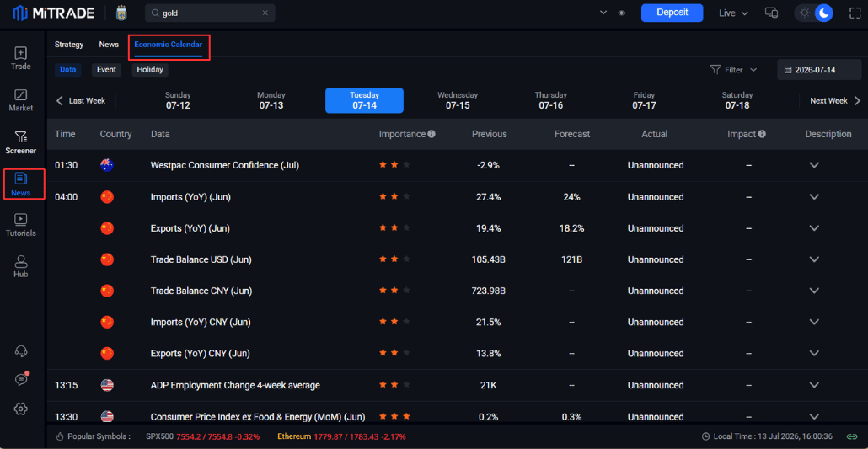
Task: Open the Hub sidebar section
Action: point(21,267)
